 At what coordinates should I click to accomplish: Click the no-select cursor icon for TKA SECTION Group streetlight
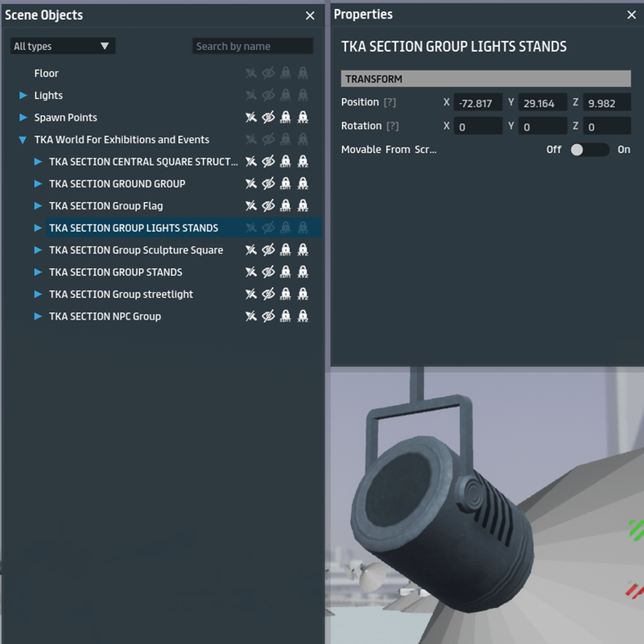(251, 295)
